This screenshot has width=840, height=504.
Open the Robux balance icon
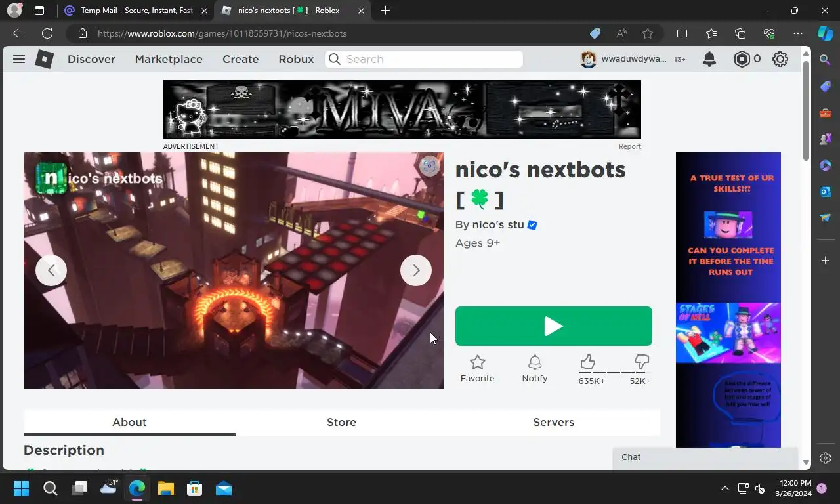742,59
